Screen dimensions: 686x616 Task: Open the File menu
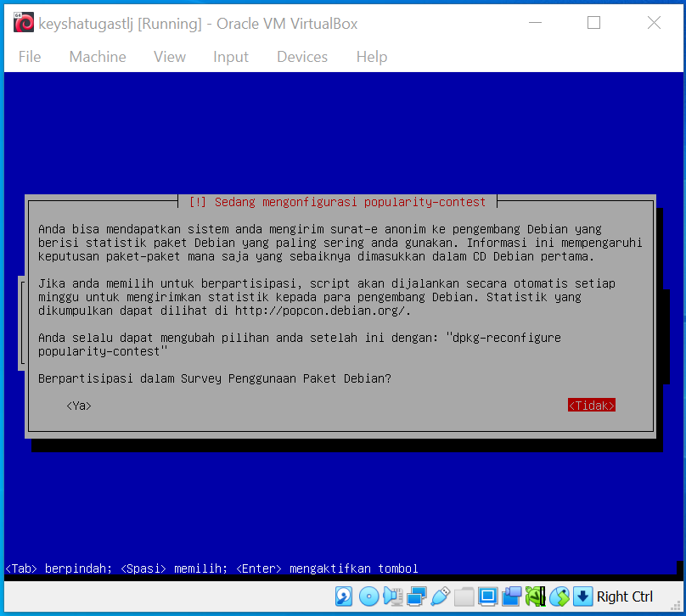click(30, 57)
